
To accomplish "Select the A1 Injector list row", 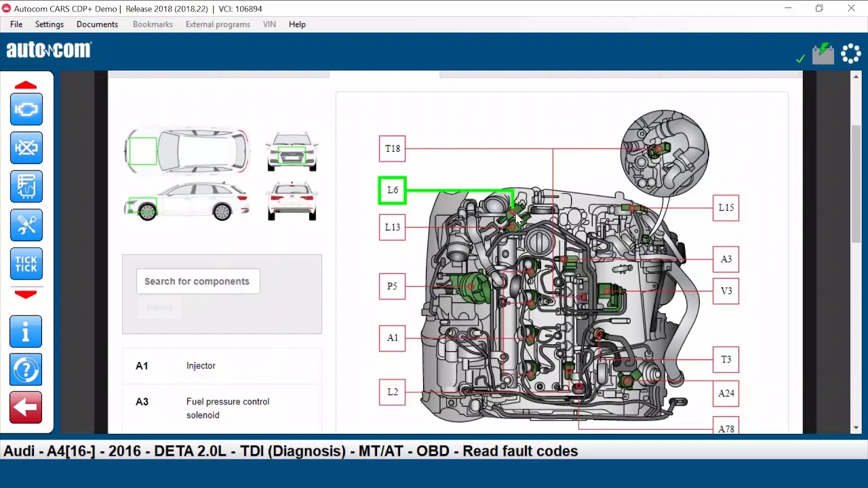I will click(222, 366).
